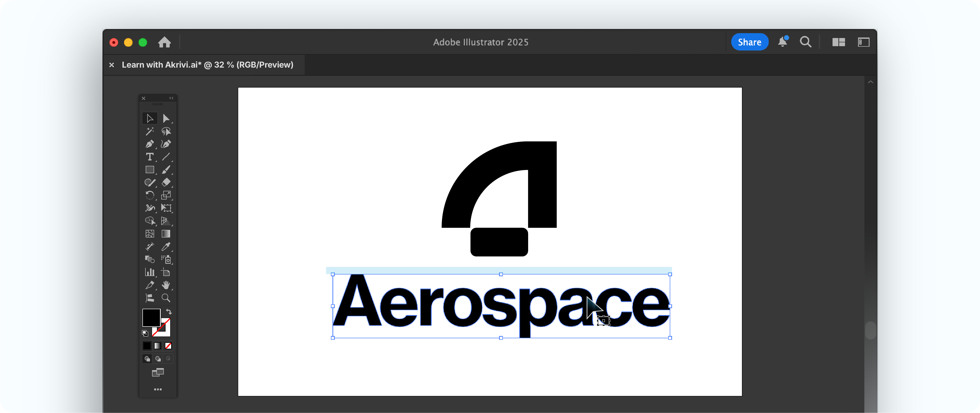
Task: Select the Puppet Warp tool
Action: tap(150, 208)
